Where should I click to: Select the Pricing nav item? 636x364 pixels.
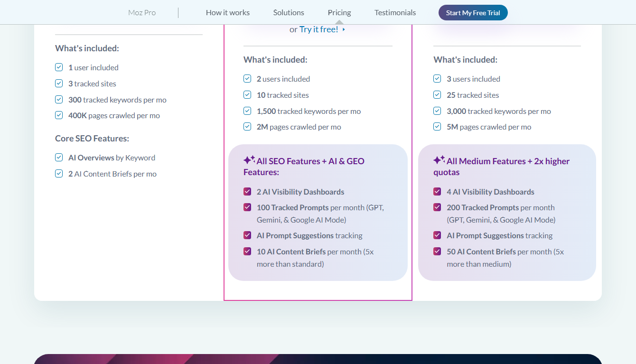coord(339,13)
